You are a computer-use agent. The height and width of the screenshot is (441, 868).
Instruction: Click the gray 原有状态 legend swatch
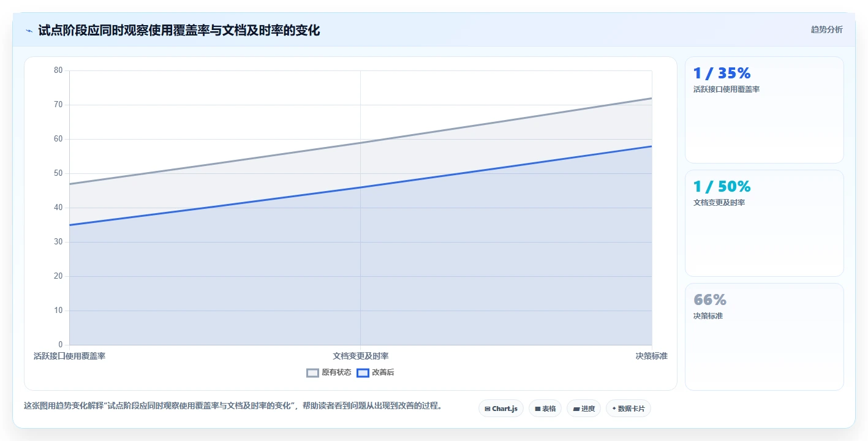pos(312,372)
